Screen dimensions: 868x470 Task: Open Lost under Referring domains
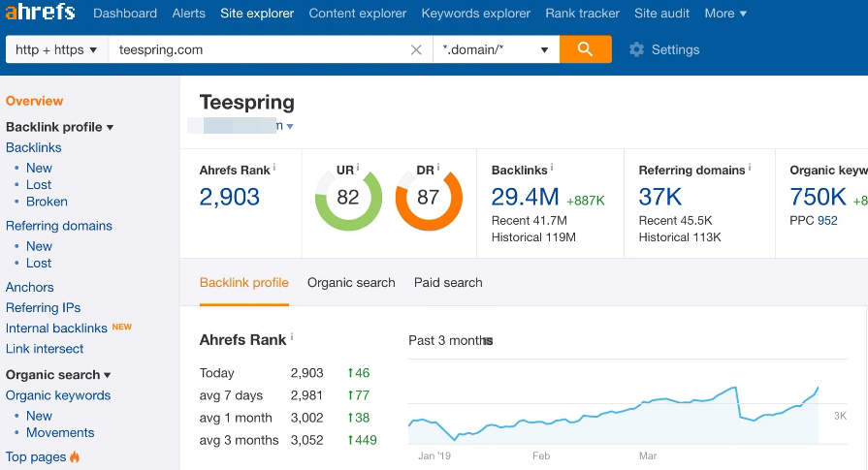[x=39, y=264]
